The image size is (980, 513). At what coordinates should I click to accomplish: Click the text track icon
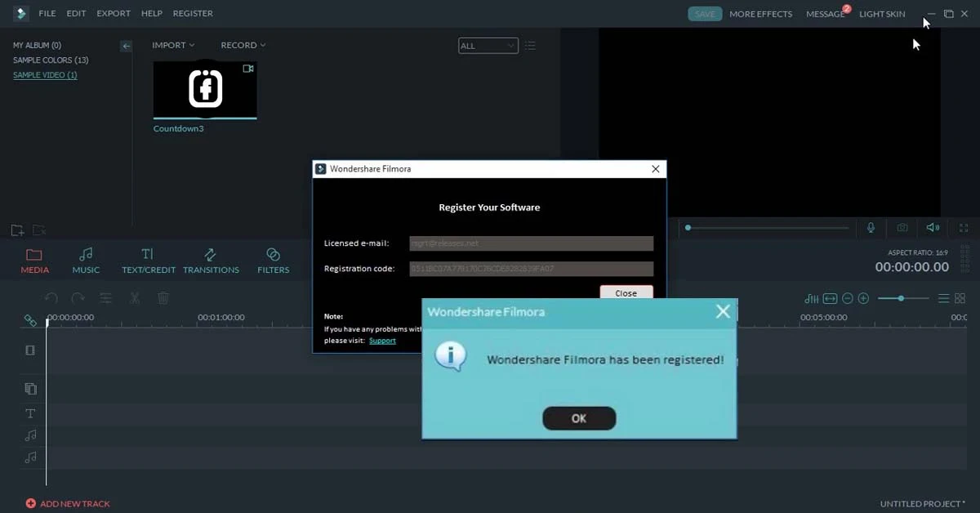30,414
